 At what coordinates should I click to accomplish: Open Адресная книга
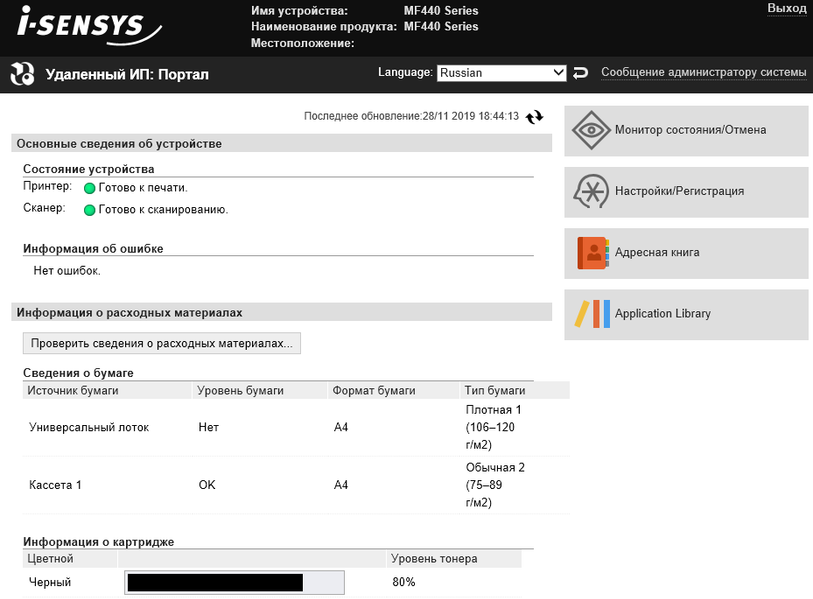[686, 253]
